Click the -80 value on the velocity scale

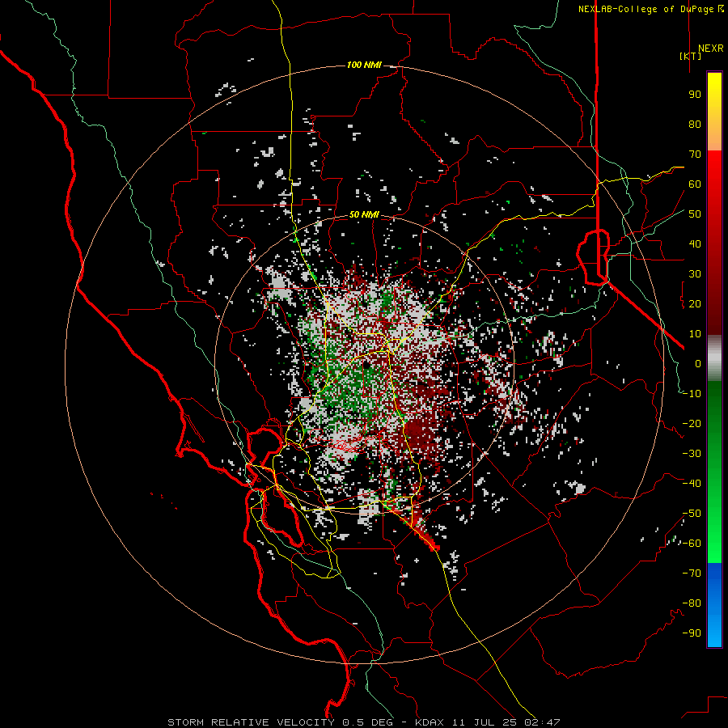click(692, 603)
